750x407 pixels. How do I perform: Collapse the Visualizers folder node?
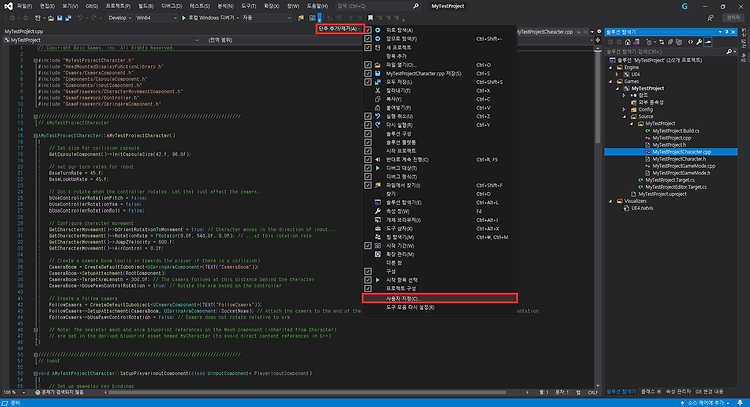click(x=610, y=201)
